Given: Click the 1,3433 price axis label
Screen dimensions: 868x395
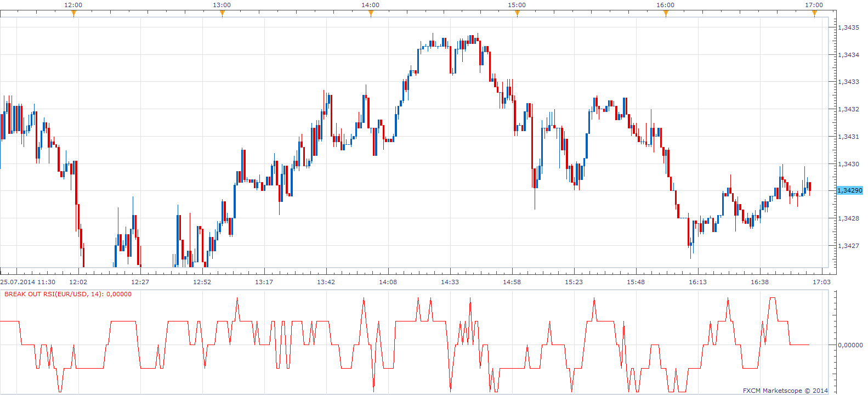Looking at the screenshot, I should point(848,82).
